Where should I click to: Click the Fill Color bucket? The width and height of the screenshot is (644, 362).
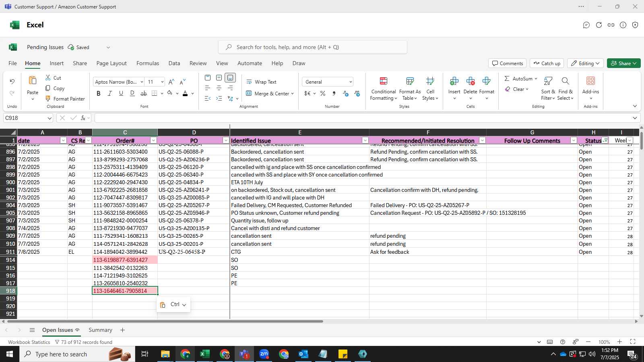(170, 93)
